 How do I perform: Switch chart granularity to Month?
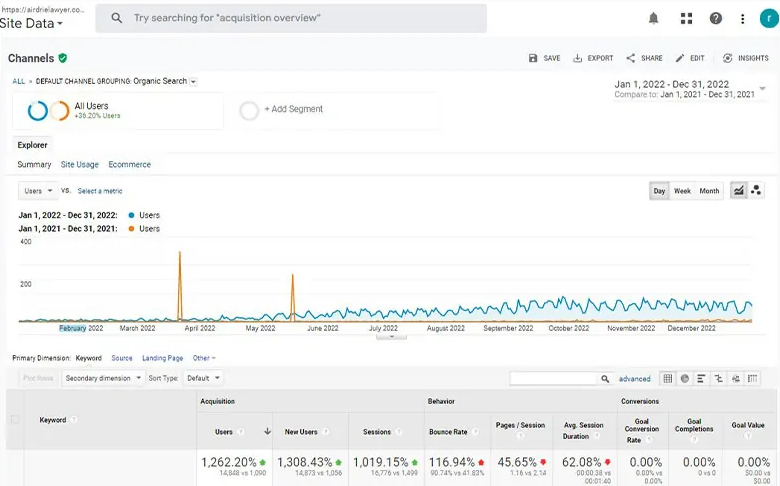pyautogui.click(x=709, y=191)
